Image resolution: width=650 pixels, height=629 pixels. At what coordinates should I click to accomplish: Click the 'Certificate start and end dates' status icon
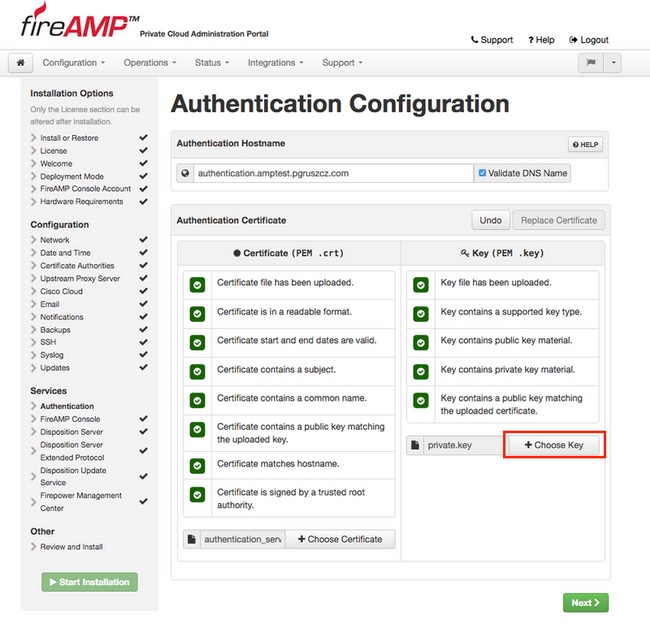(197, 343)
